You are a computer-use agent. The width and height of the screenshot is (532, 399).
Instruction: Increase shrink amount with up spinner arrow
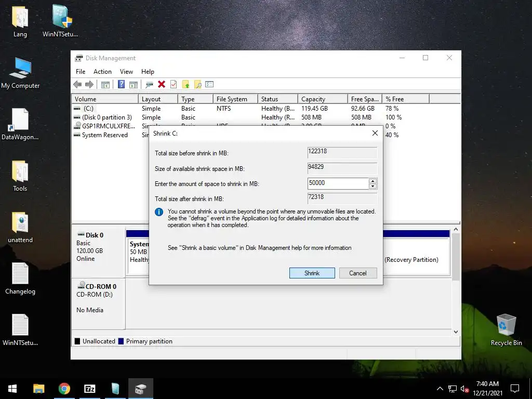pyautogui.click(x=373, y=181)
